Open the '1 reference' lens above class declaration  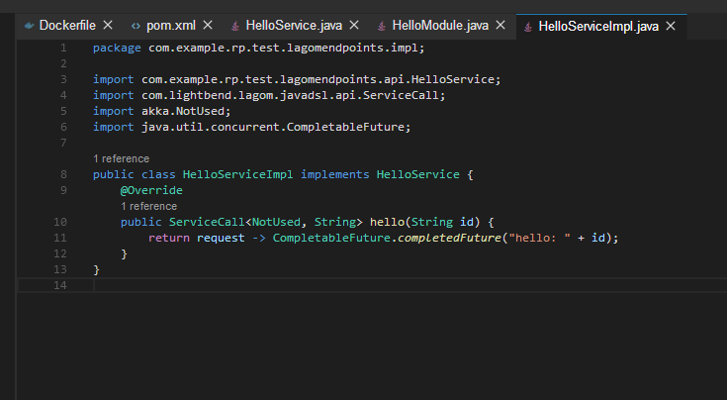point(121,159)
